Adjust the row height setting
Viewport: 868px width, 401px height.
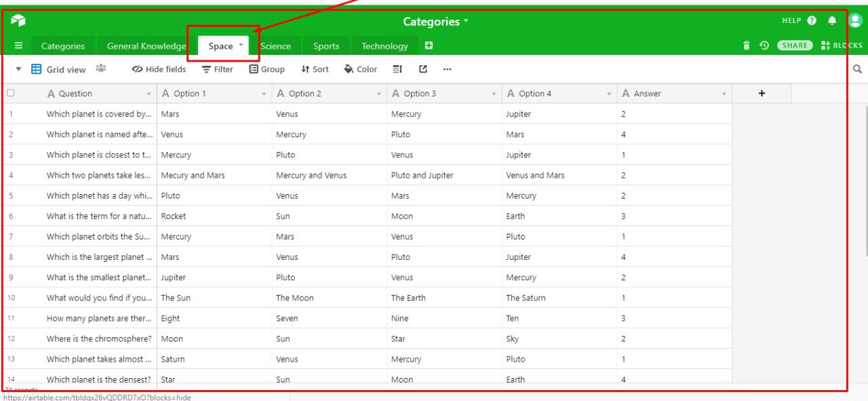tap(397, 69)
